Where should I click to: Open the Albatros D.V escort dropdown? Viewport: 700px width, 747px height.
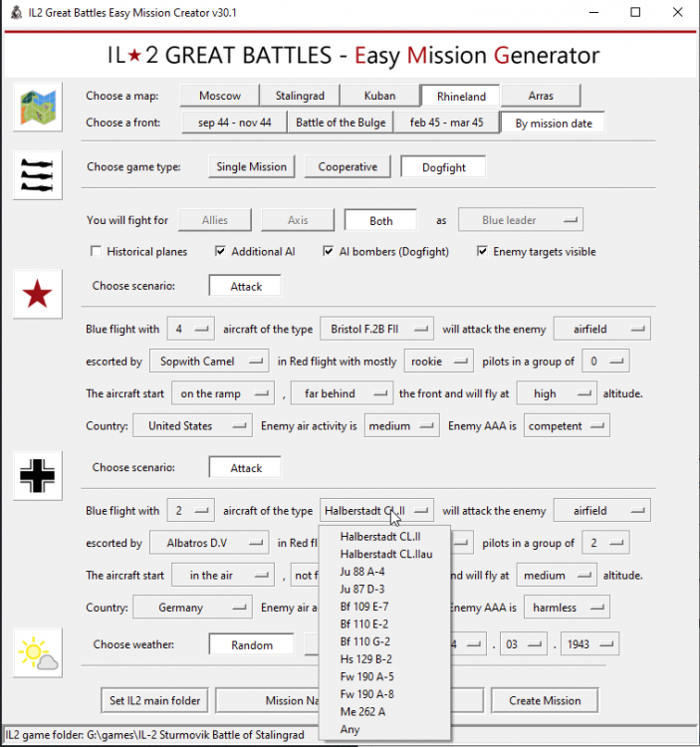(209, 543)
